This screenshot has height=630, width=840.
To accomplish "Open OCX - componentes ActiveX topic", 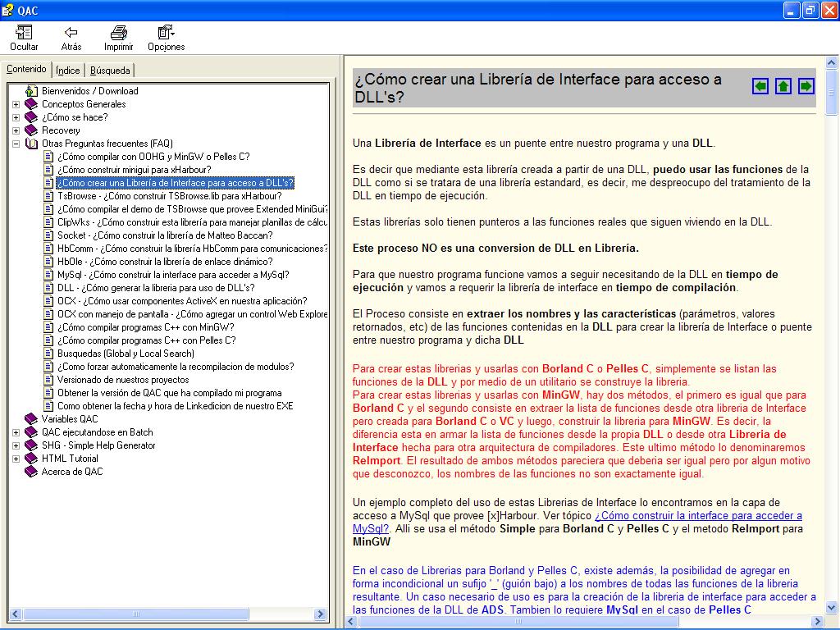I will tap(182, 301).
